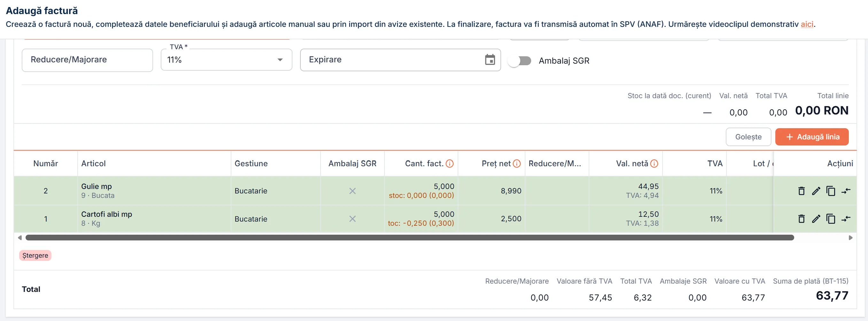
Task: Open the TVA 11% dropdown
Action: [227, 60]
